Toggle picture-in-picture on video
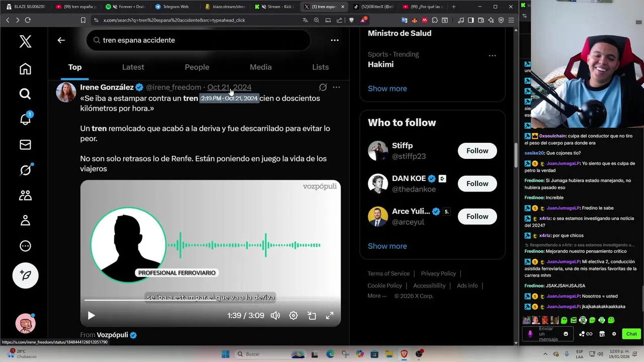644x362 pixels. 312,316
